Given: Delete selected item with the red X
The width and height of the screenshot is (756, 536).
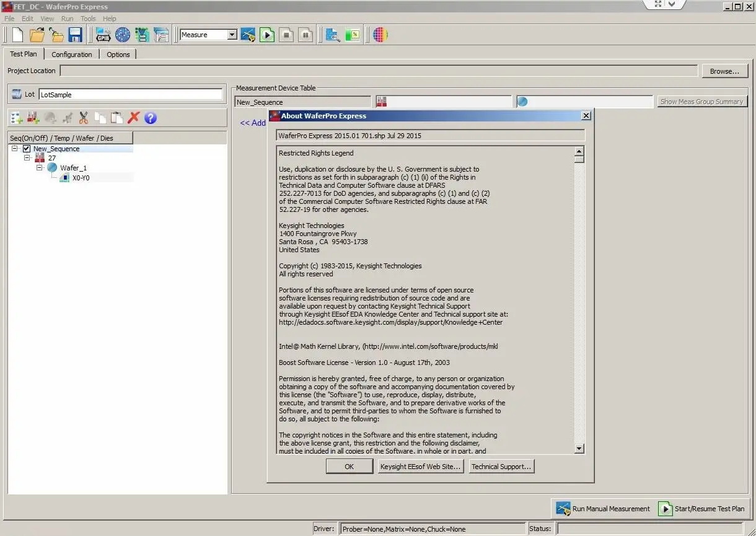Looking at the screenshot, I should (134, 118).
